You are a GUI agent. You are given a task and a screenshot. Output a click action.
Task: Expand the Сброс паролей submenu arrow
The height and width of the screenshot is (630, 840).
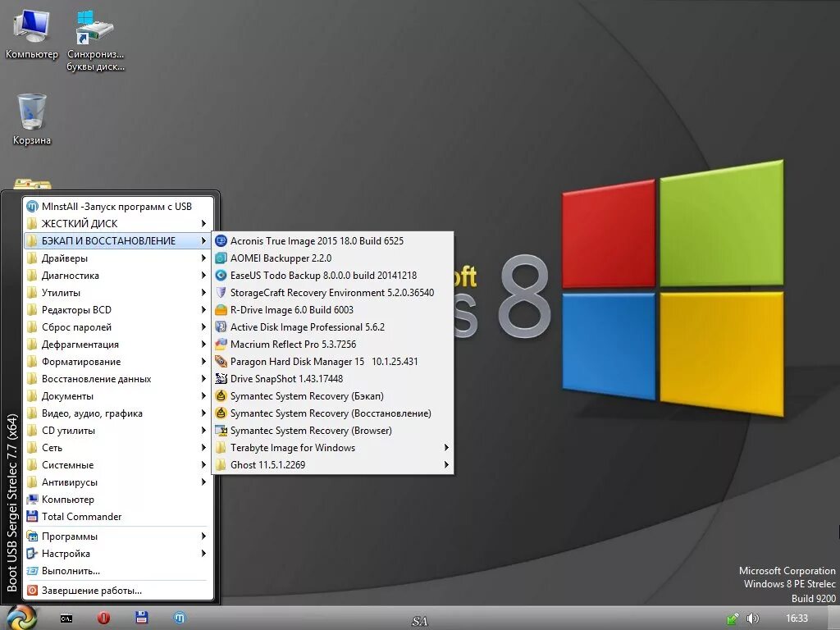(203, 326)
